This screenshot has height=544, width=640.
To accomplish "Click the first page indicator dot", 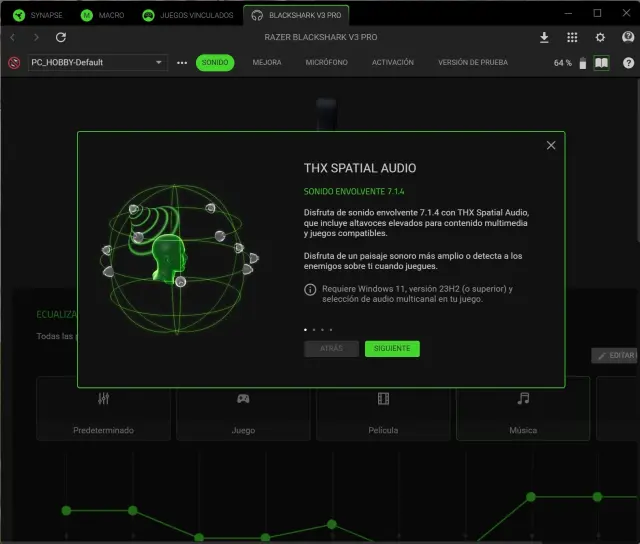I will pyautogui.click(x=305, y=328).
